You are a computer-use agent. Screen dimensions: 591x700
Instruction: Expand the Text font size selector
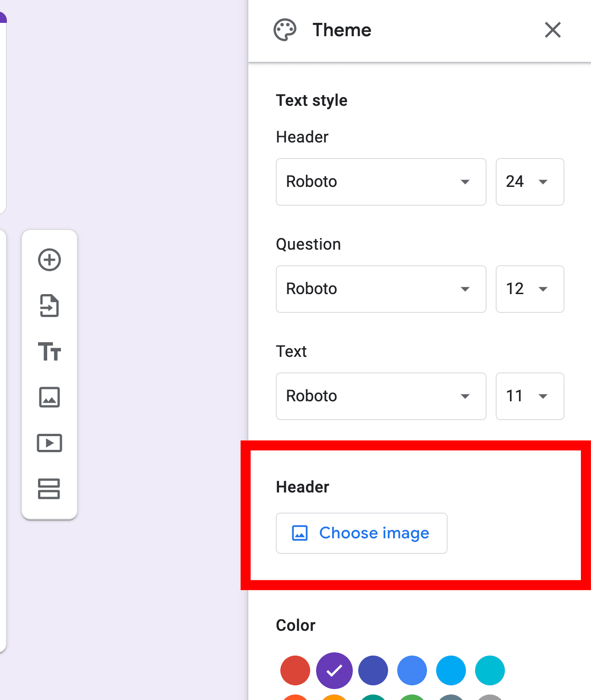(x=530, y=396)
